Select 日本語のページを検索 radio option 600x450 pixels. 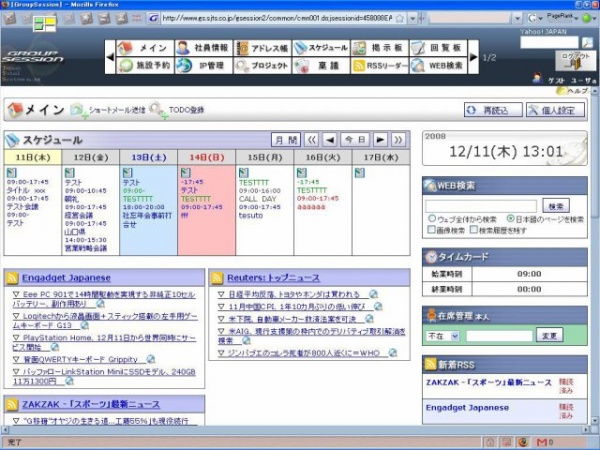click(x=511, y=218)
